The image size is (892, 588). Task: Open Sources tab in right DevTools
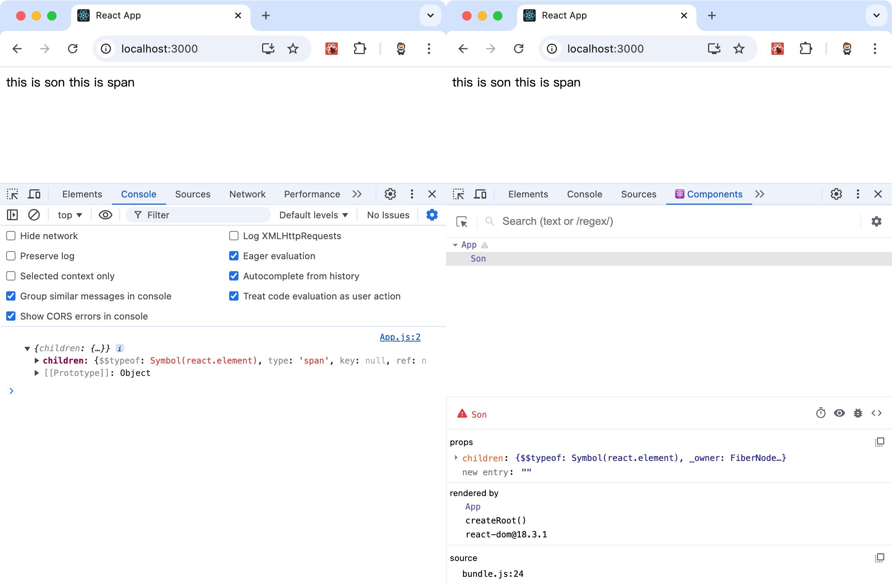click(638, 194)
